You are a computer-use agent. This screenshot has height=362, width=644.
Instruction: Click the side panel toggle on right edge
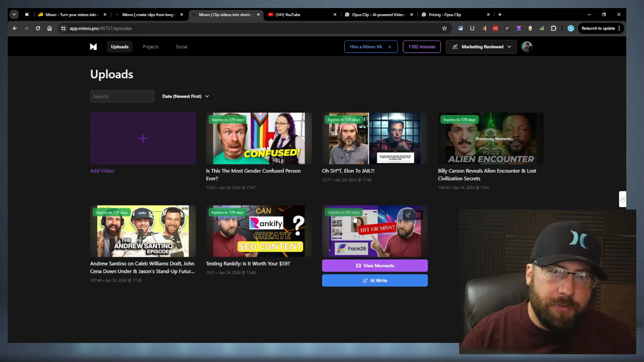click(622, 199)
